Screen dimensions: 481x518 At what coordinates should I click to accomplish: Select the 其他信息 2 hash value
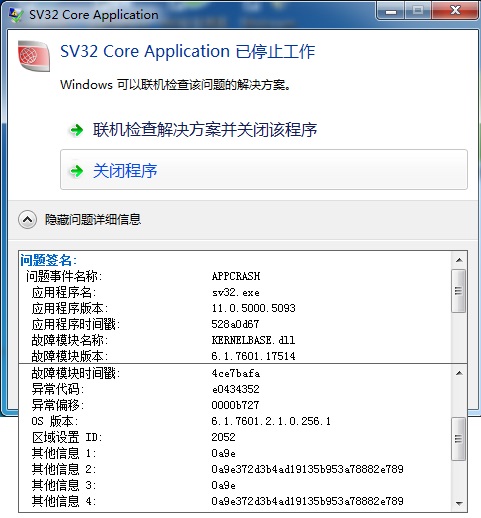pos(307,469)
